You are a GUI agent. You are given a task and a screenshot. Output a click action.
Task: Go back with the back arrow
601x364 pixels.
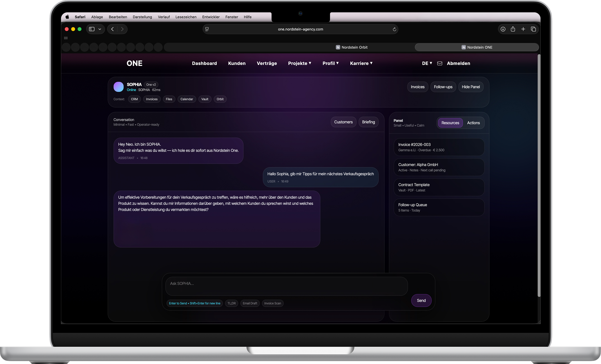(x=113, y=29)
